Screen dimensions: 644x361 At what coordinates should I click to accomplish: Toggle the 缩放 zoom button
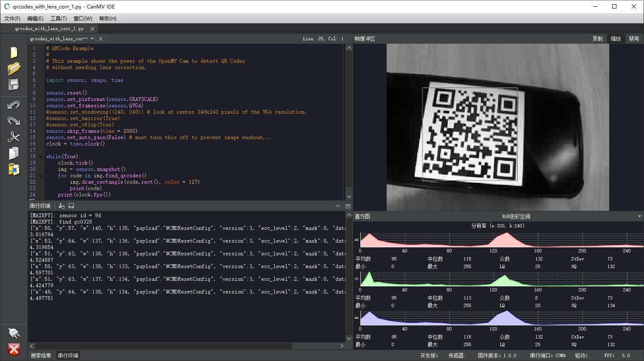pyautogui.click(x=616, y=39)
